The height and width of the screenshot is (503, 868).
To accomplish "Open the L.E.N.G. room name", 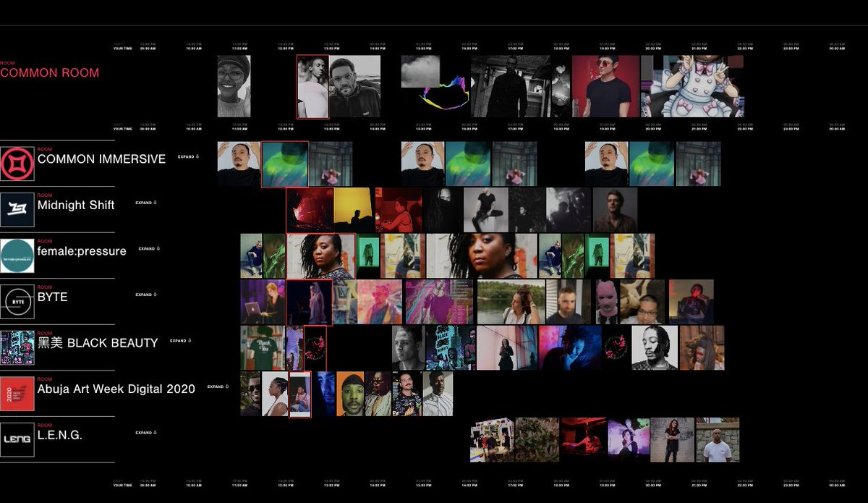I will click(60, 435).
